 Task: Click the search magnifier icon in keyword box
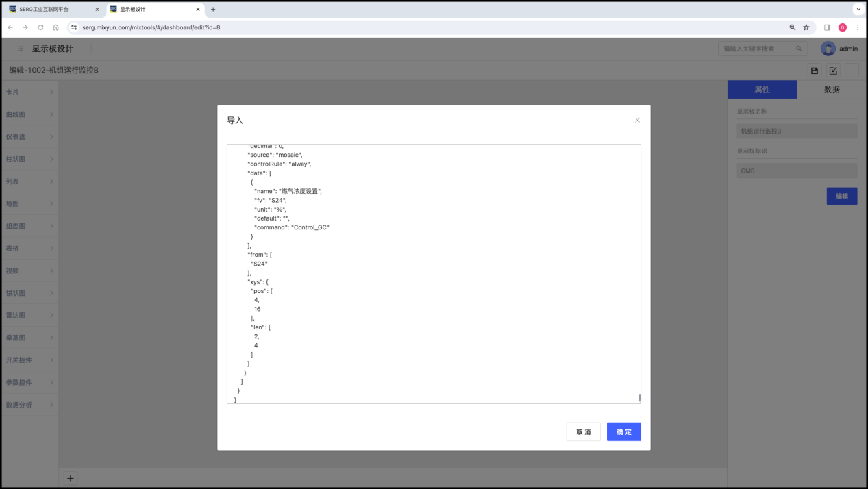click(x=799, y=49)
